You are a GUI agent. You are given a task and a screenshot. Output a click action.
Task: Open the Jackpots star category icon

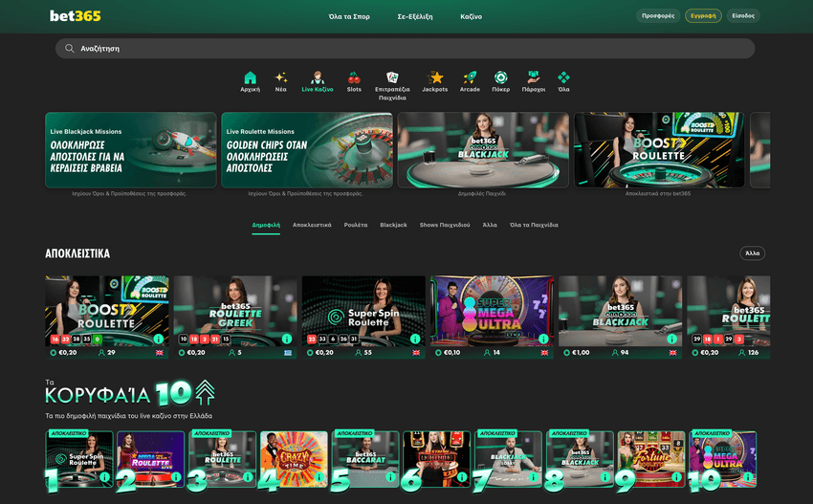(435, 77)
